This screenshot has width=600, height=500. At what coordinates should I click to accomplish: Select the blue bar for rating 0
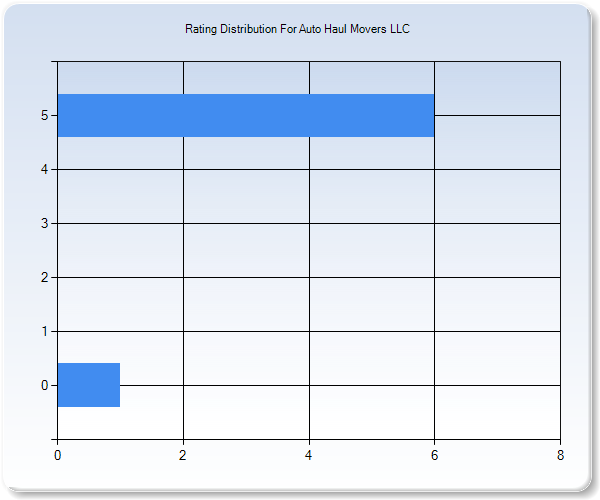tap(89, 385)
